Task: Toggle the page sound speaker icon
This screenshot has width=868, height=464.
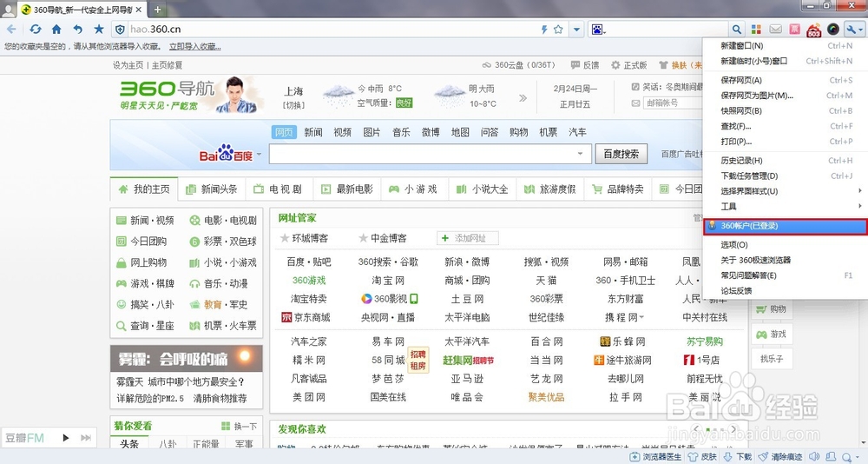Action: pyautogui.click(x=814, y=457)
